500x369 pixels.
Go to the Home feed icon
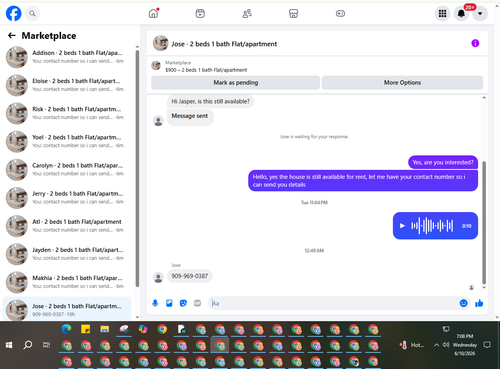[153, 13]
